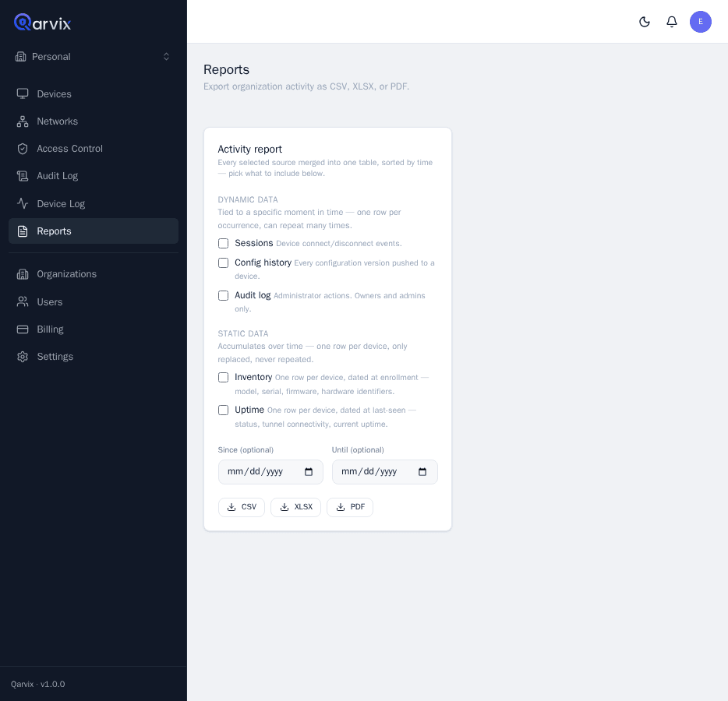
Task: Click the Users people icon
Action: [x=23, y=301]
